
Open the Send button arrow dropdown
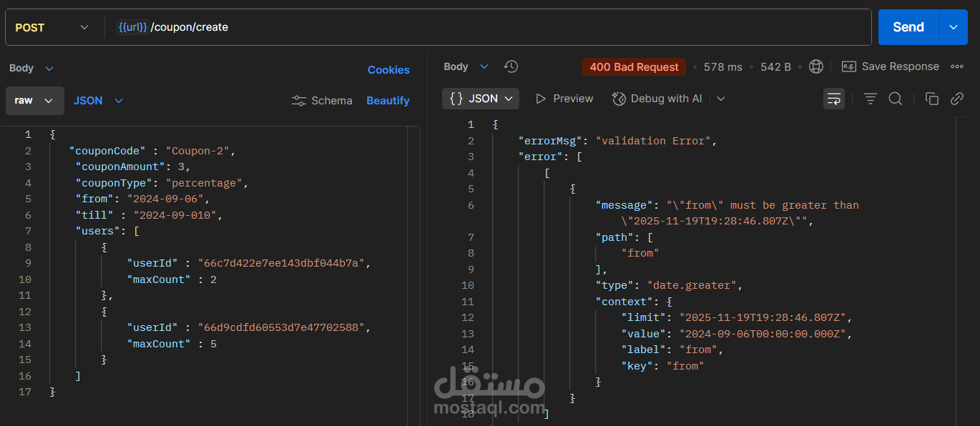coord(954,27)
